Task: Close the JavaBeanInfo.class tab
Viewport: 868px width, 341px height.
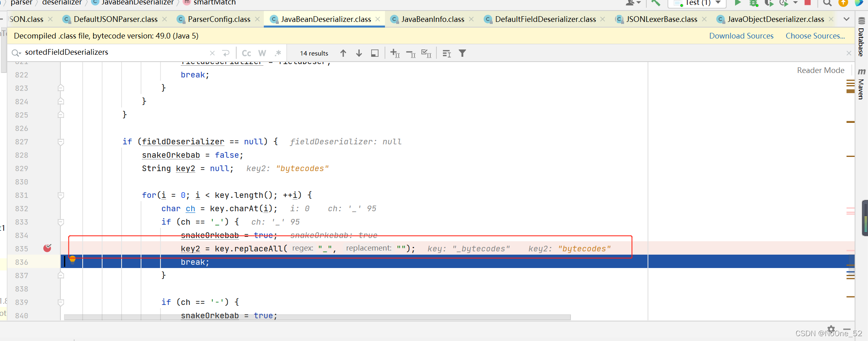Action: 471,19
